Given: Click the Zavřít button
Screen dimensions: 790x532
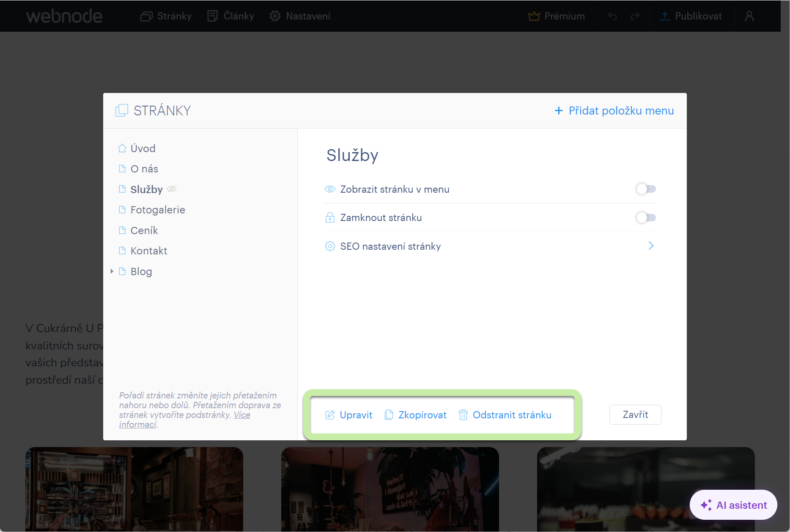Looking at the screenshot, I should [635, 415].
